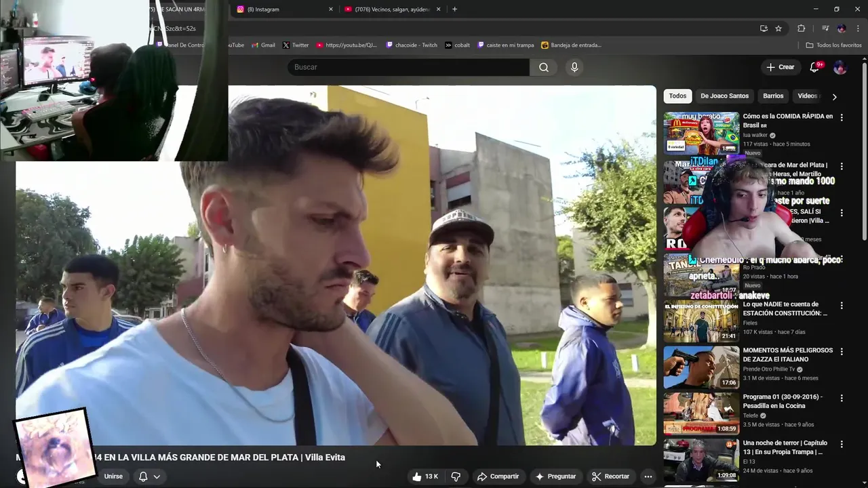Screen dimensions: 868x488
Task: Open new browser tab with plus
Action: pyautogui.click(x=454, y=9)
